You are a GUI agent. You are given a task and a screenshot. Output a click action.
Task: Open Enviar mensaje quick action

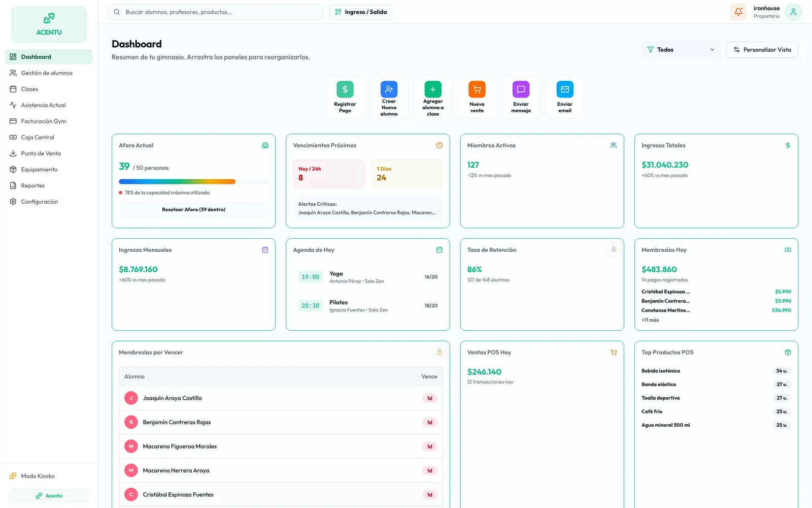521,97
